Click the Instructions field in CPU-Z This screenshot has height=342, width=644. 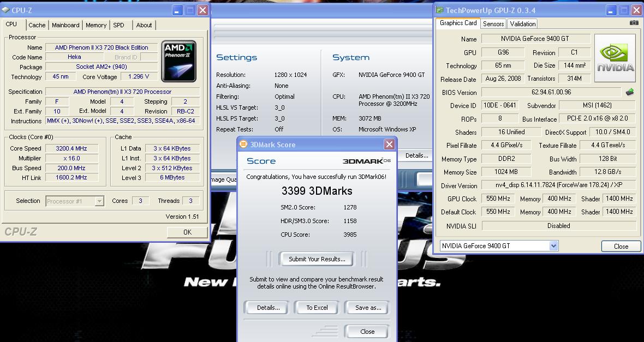(x=121, y=121)
